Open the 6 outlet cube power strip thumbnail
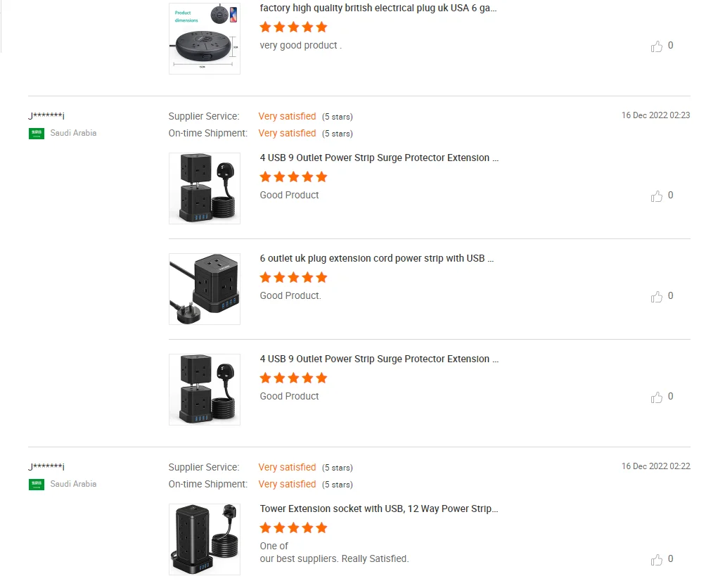This screenshot has height=588, width=706. click(205, 289)
